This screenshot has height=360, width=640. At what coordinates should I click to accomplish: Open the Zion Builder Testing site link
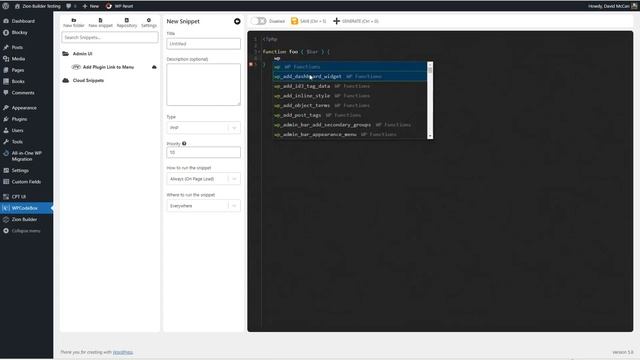(x=38, y=6)
